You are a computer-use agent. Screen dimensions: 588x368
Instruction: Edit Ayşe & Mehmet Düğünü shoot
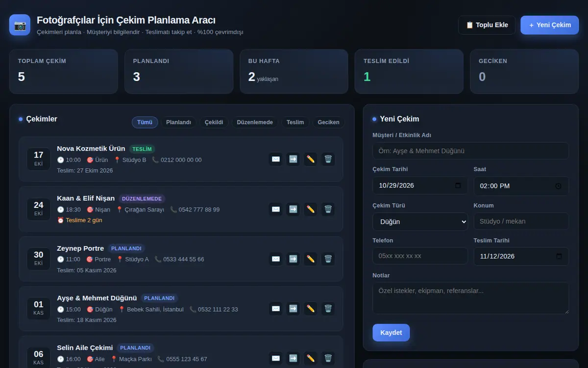pyautogui.click(x=311, y=309)
